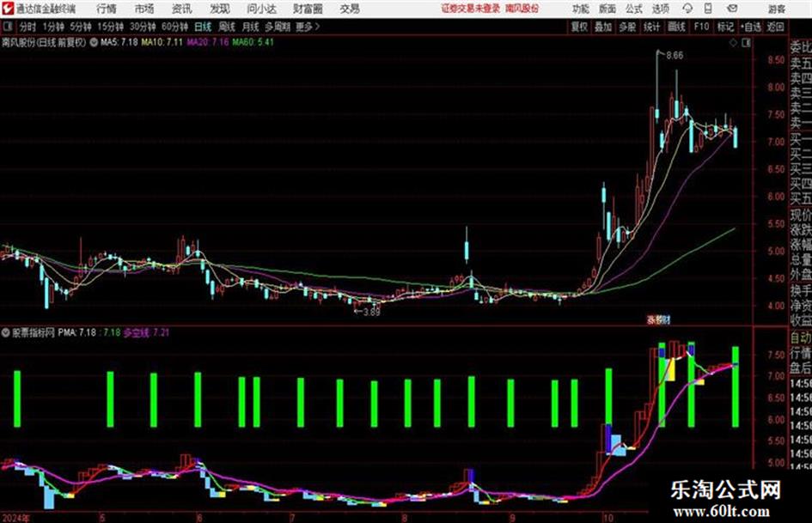Click the 返回 back button
The height and width of the screenshot is (523, 812).
[775, 27]
